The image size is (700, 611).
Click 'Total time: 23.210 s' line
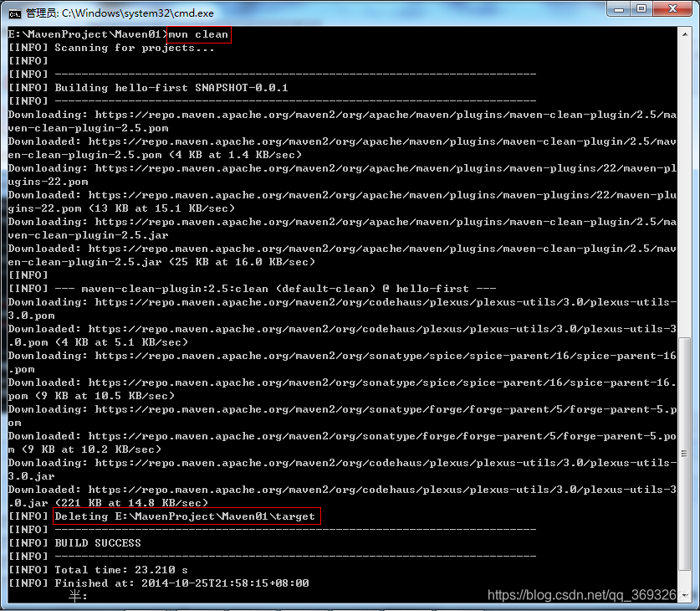[121, 570]
